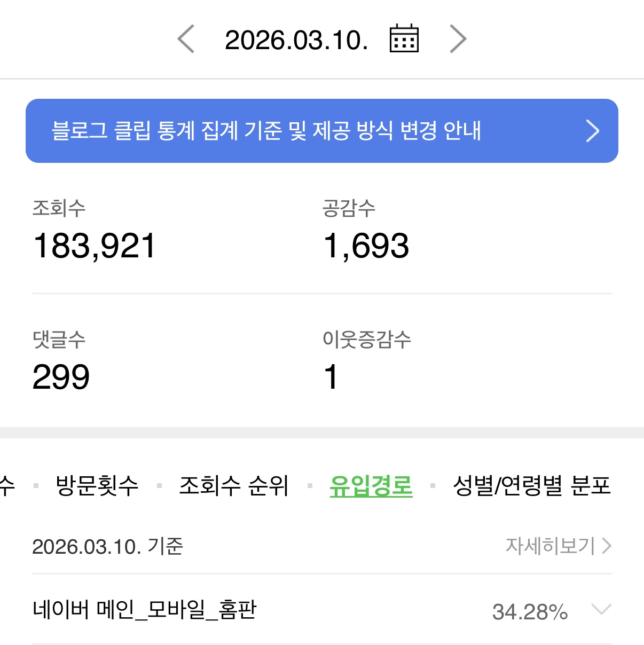
Task: Expand the 네이버 메인_모바일_홈판 row chevron
Action: coord(602,609)
